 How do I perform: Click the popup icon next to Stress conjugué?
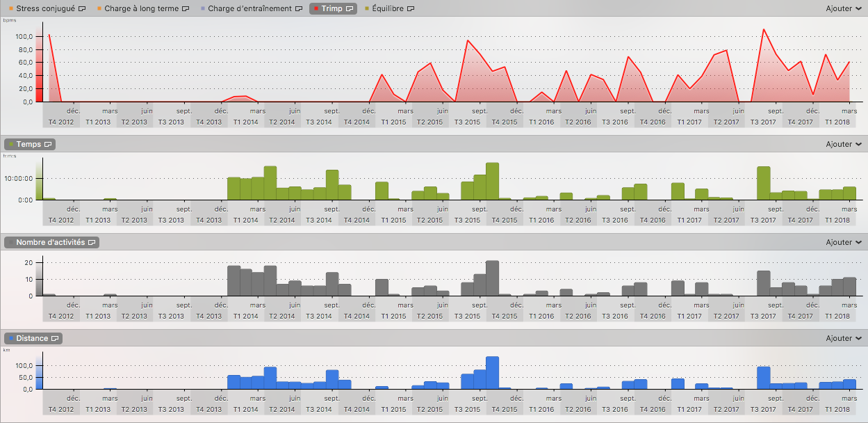point(82,9)
